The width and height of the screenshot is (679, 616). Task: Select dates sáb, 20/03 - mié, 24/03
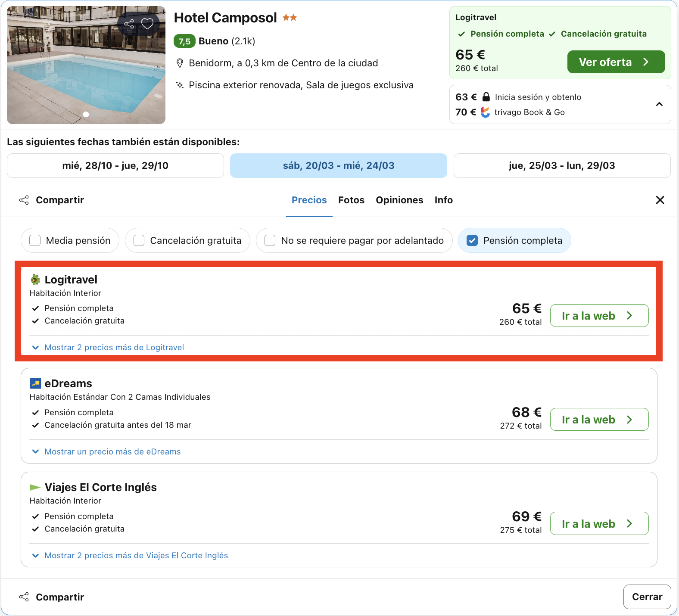pos(339,165)
